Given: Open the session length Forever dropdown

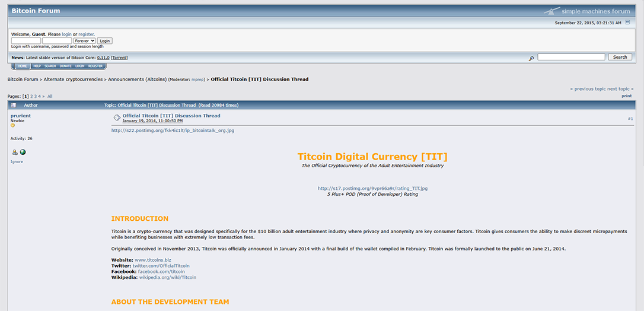Looking at the screenshot, I should (x=84, y=41).
